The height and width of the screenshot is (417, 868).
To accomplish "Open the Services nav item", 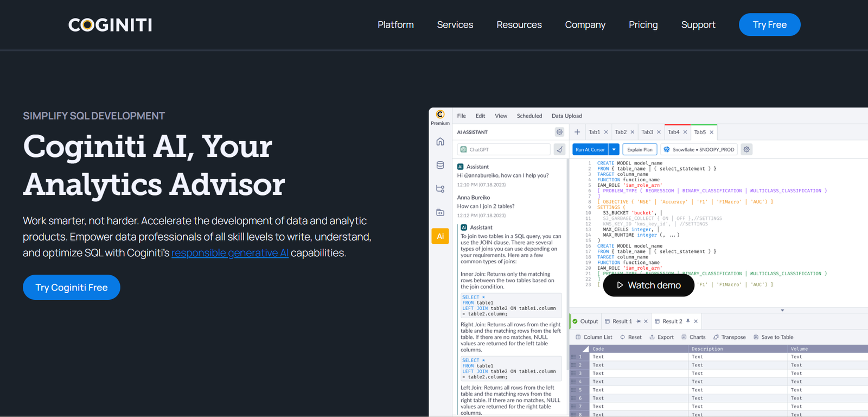I will (x=455, y=24).
